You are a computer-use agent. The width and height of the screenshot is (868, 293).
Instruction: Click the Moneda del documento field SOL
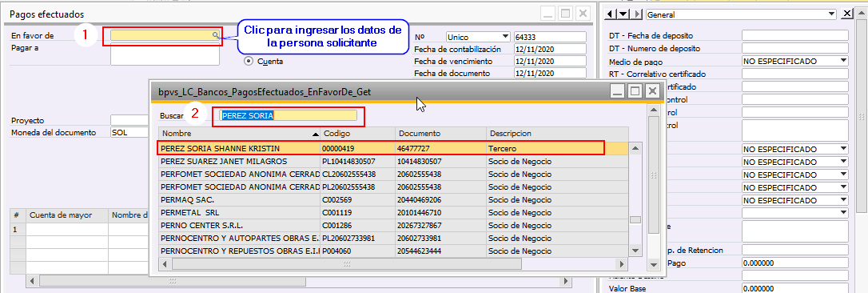point(129,133)
